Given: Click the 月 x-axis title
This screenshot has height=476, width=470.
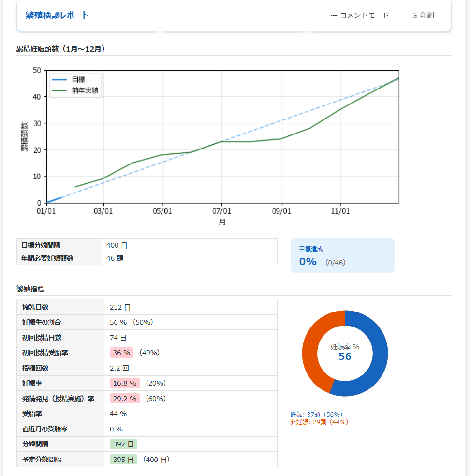Looking at the screenshot, I should coord(222,222).
